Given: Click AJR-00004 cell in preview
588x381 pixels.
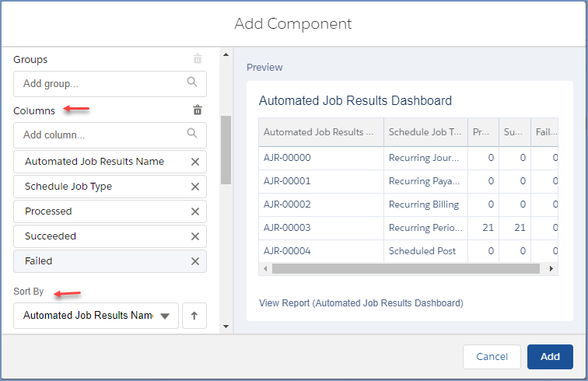Looking at the screenshot, I should (x=321, y=251).
